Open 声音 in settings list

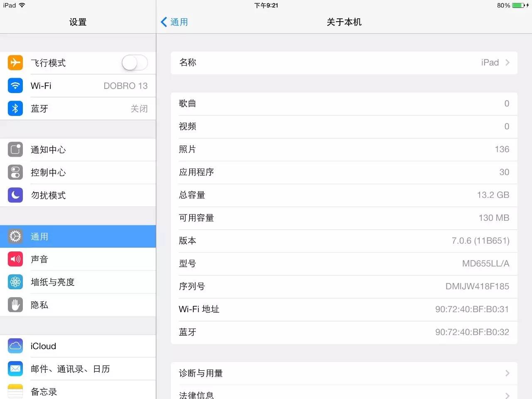coord(78,259)
